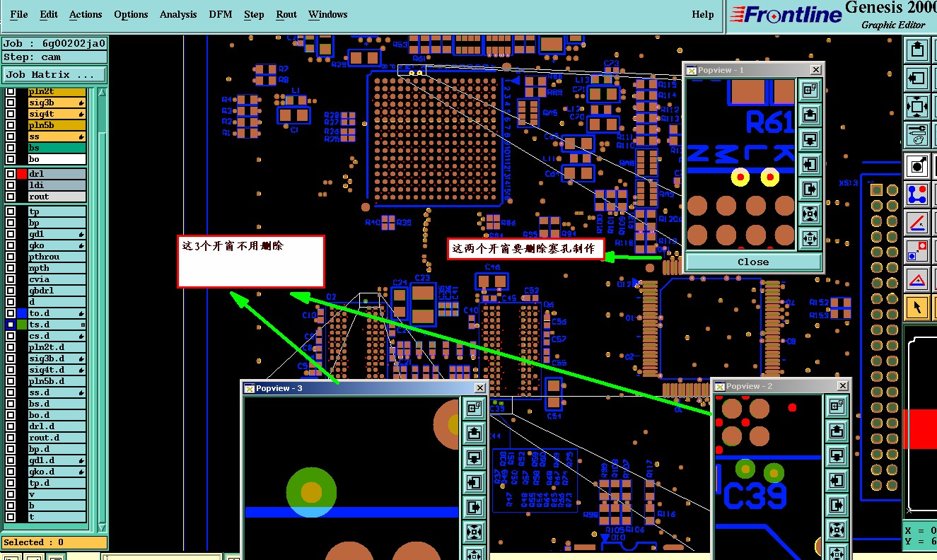Click the pan-right icon in Popview - 1

[x=810, y=189]
